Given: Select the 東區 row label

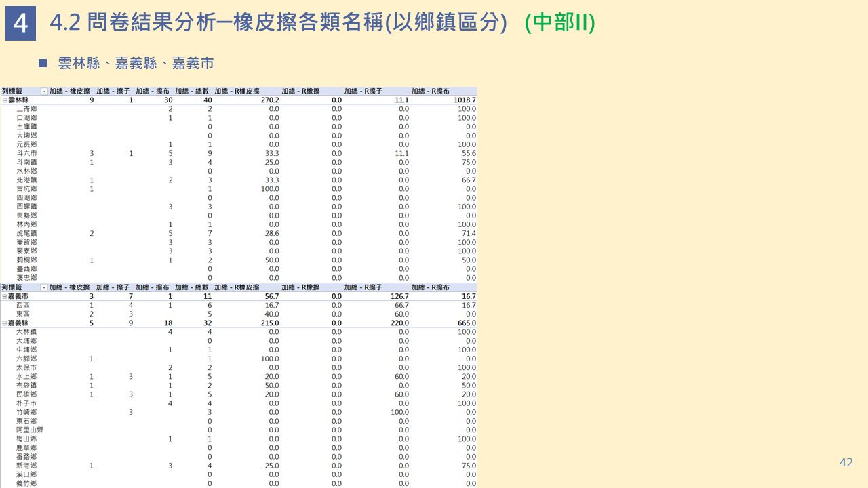Looking at the screenshot, I should (x=23, y=314).
